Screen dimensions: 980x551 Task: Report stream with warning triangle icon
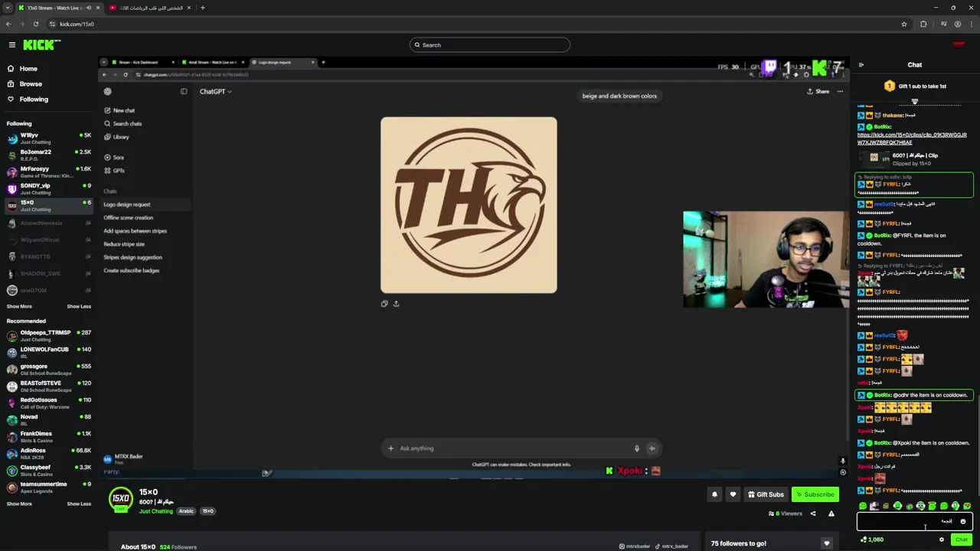[831, 514]
